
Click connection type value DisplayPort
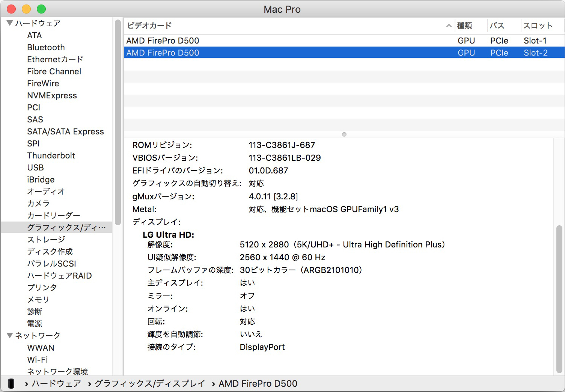coord(262,347)
